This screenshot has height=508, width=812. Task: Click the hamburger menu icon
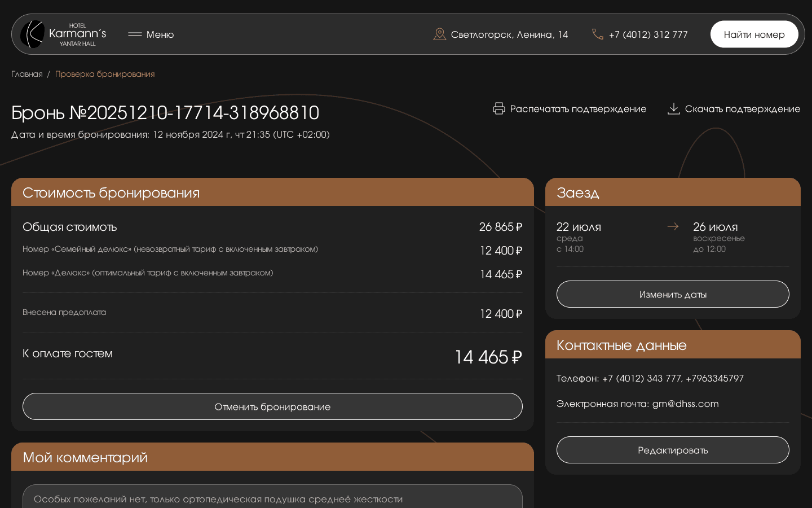[135, 34]
